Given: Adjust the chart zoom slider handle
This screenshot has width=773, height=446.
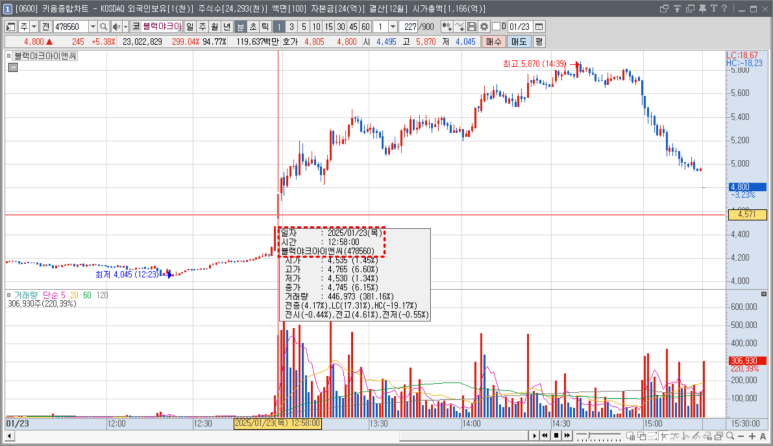Looking at the screenshot, I should [590, 435].
